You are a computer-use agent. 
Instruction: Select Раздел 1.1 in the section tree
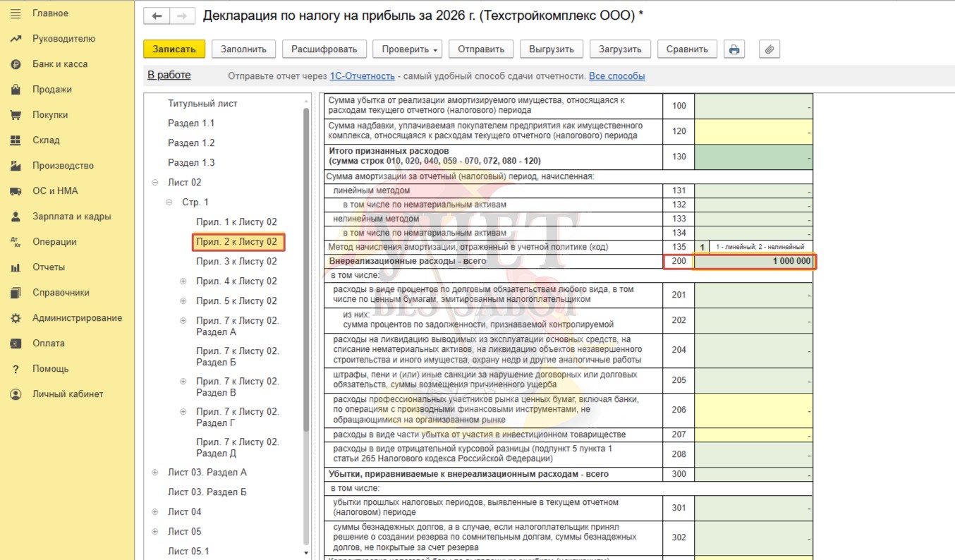(x=191, y=123)
